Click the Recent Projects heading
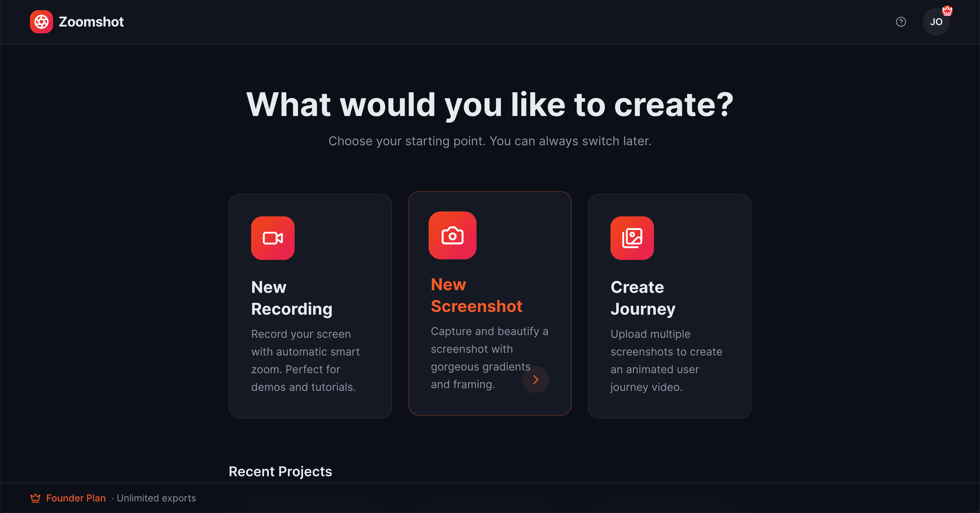 pos(280,471)
